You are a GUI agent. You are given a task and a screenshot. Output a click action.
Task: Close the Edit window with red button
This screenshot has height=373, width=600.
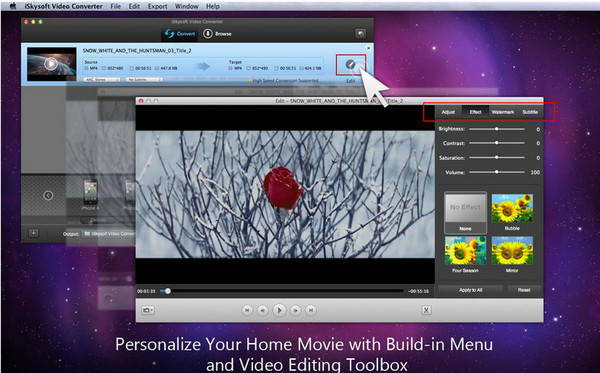click(141, 101)
